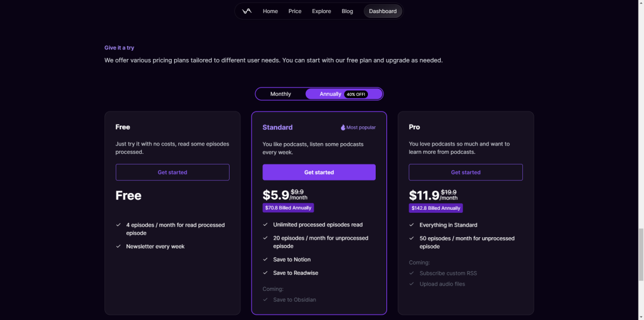
Task: Get started with the Free plan
Action: 172,172
